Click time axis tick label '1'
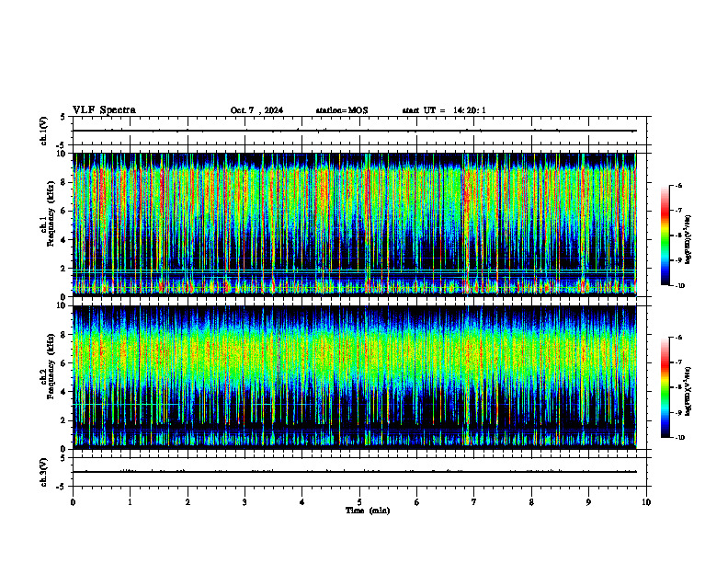The height and width of the screenshot is (563, 728). (130, 502)
